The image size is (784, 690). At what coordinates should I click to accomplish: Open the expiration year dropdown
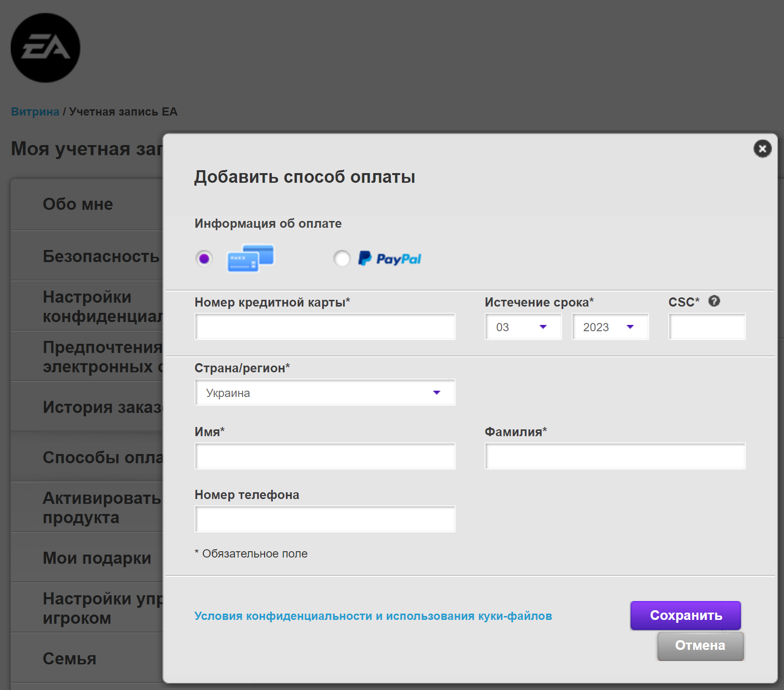610,327
